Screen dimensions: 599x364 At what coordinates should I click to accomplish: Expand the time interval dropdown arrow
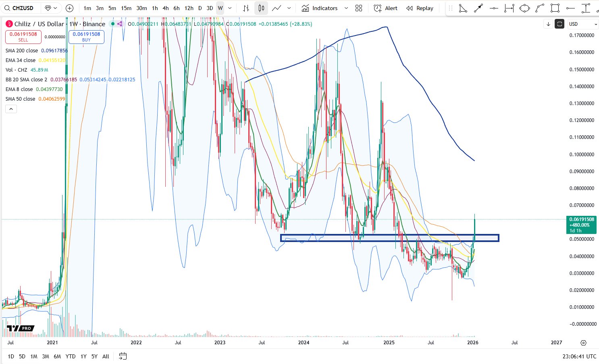[230, 8]
